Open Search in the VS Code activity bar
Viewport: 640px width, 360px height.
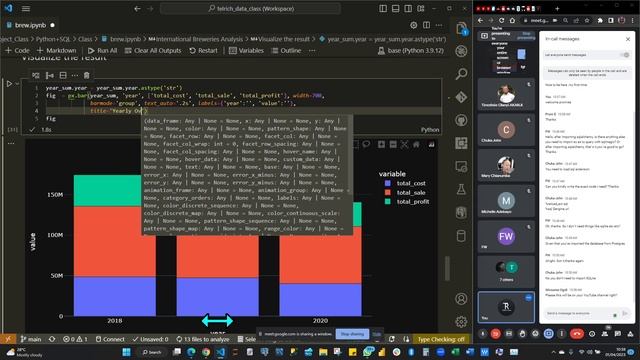461,74
